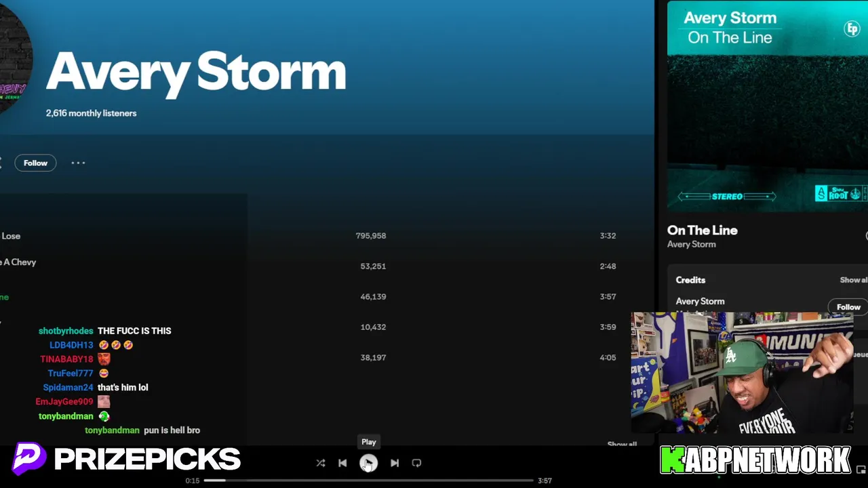Click the 4:05 track duration
This screenshot has height=488, width=868.
click(608, 357)
